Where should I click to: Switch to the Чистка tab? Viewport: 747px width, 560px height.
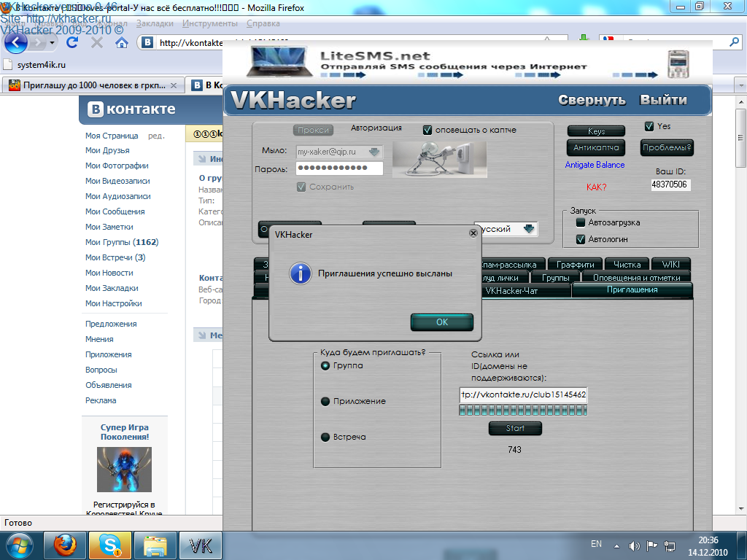[x=627, y=264]
